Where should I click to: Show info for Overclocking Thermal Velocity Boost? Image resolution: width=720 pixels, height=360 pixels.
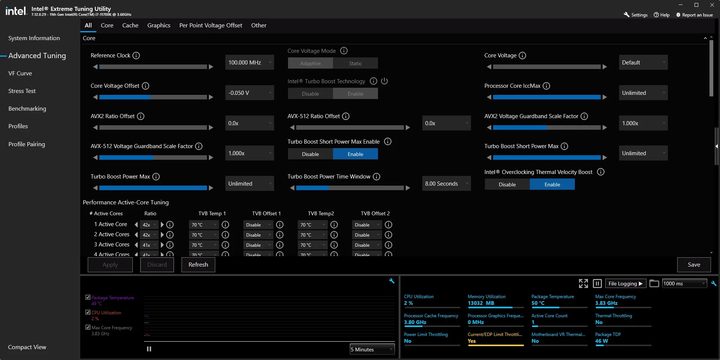(600, 172)
